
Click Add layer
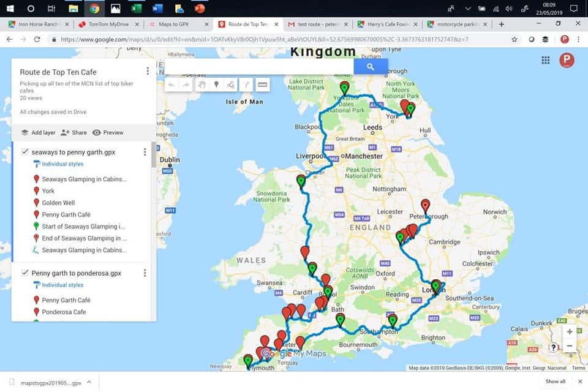[x=38, y=132]
